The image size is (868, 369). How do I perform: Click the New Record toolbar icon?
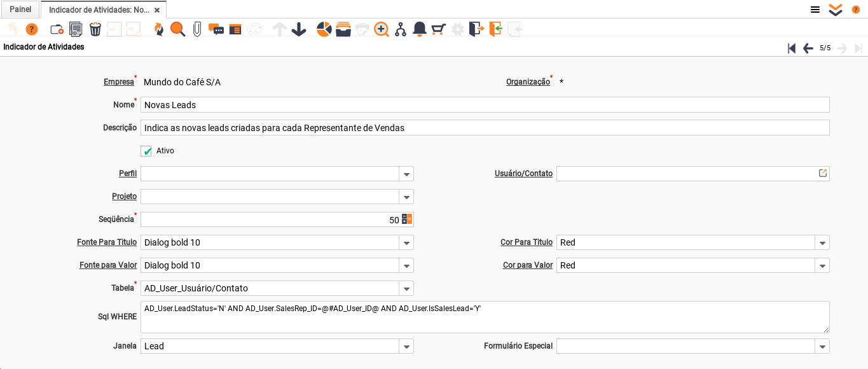(57, 29)
